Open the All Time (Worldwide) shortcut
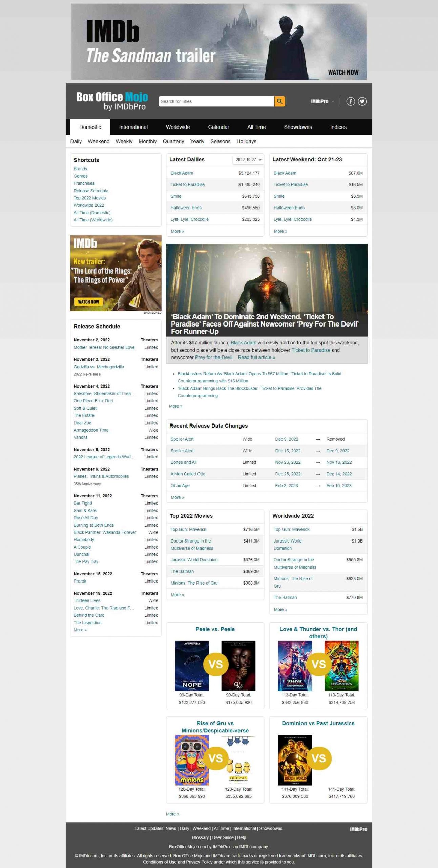 pos(93,220)
